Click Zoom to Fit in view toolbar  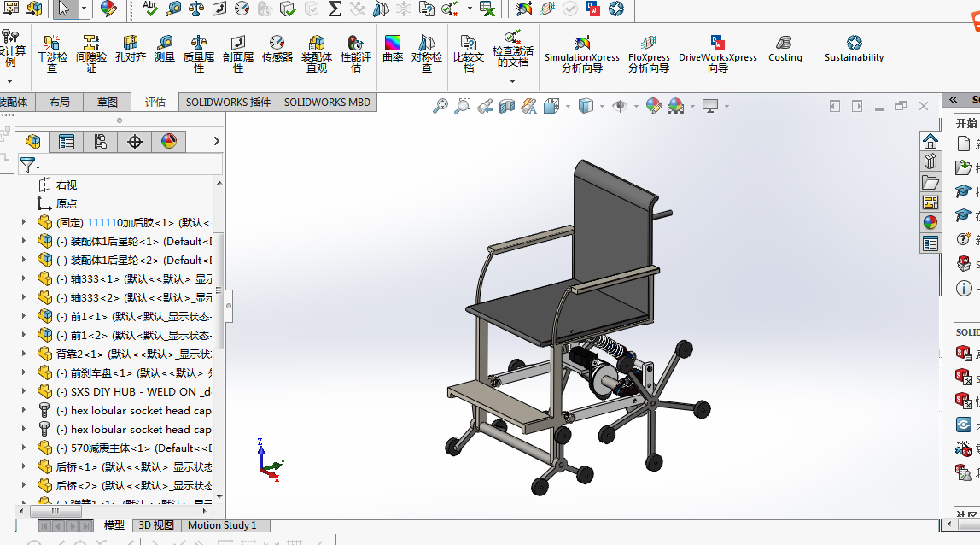pyautogui.click(x=440, y=106)
